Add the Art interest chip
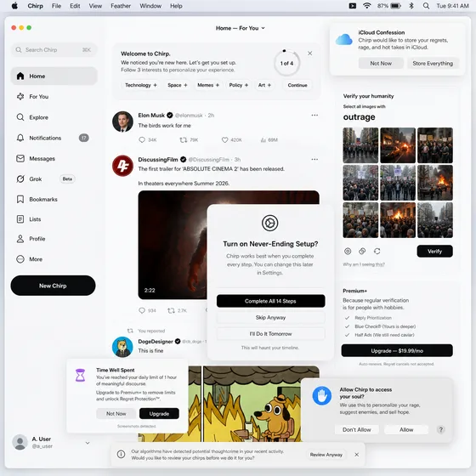 click(264, 85)
